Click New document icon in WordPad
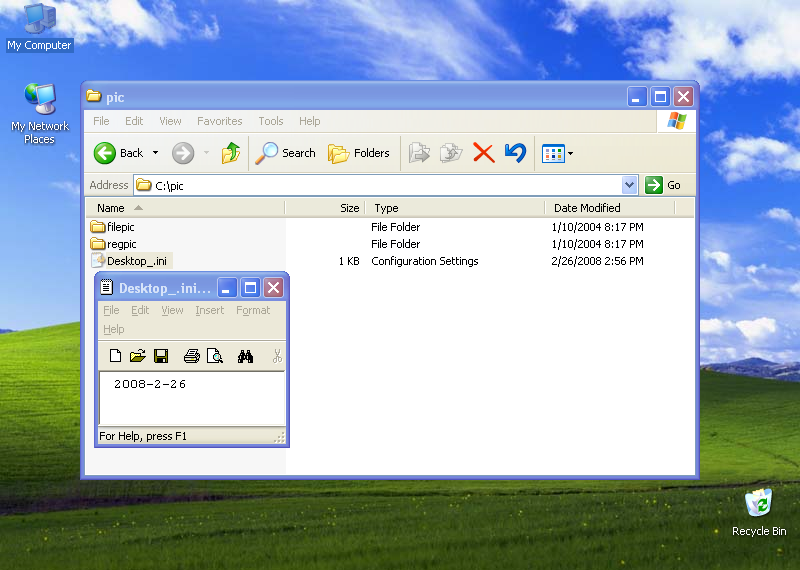800x570 pixels. point(115,356)
